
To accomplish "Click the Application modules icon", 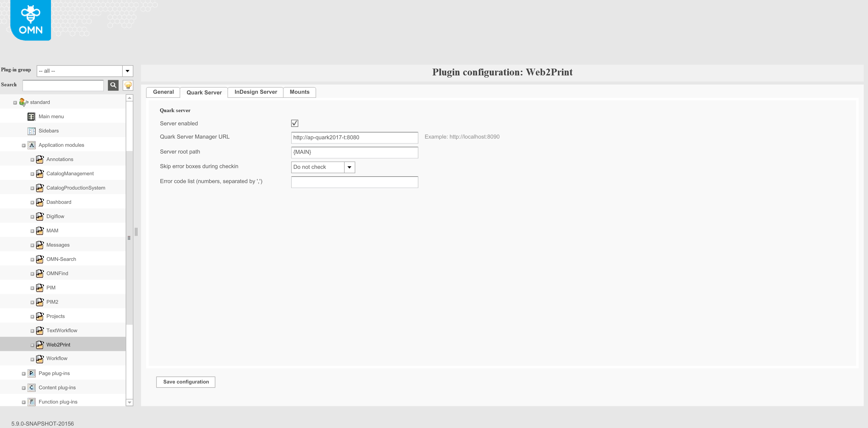I will (x=31, y=145).
